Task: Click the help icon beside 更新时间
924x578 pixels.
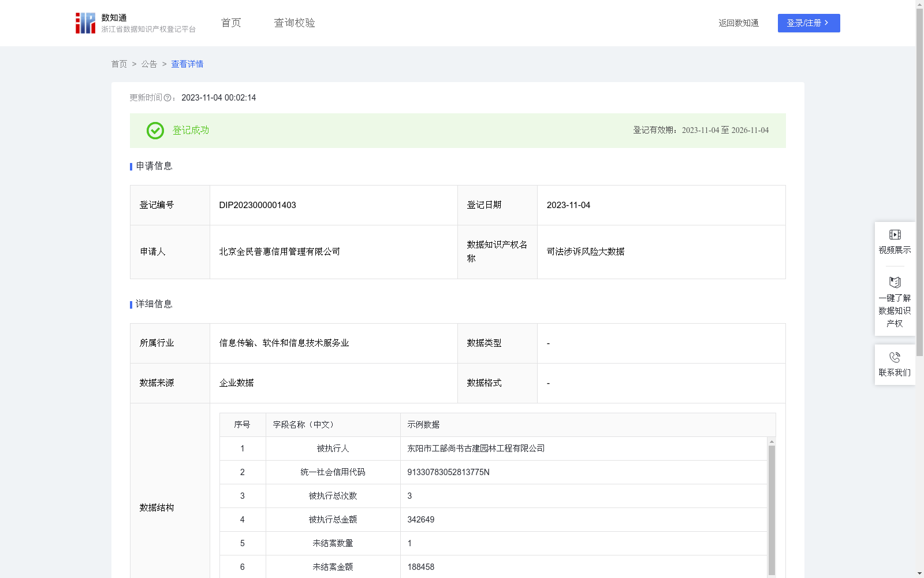Action: (167, 98)
